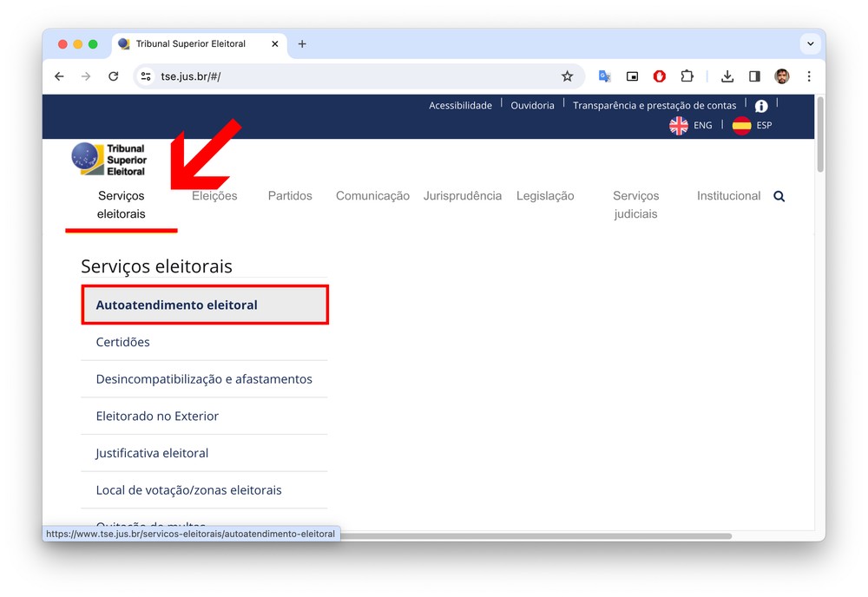The height and width of the screenshot is (597, 868).
Task: Open the Google Translate extension icon
Action: [604, 76]
